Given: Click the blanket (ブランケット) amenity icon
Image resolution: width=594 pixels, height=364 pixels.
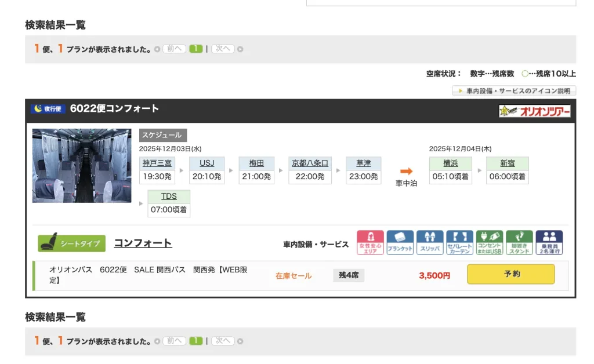Looking at the screenshot, I should pyautogui.click(x=400, y=243).
